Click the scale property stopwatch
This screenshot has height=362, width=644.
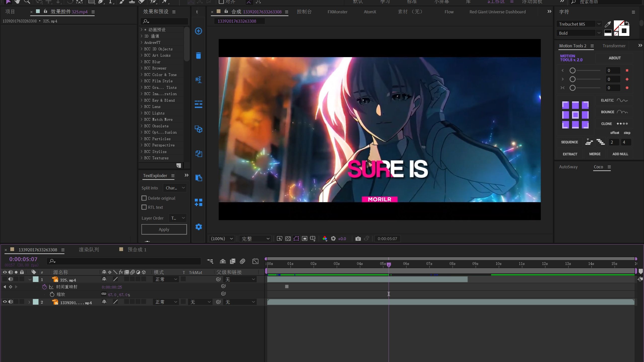click(x=52, y=294)
